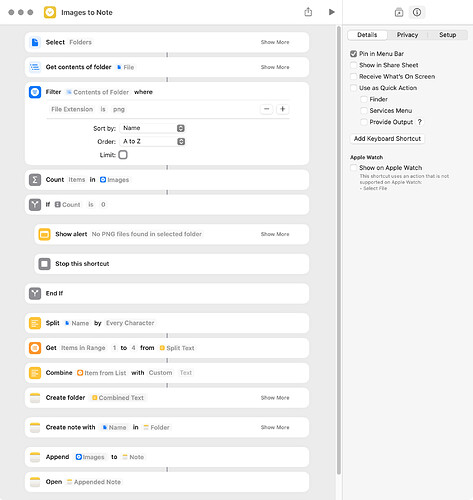
Task: Uncheck Pin in Menu Bar
Action: [x=354, y=54]
